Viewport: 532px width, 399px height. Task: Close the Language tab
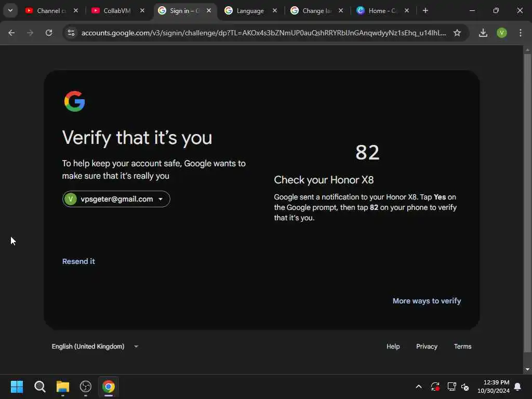point(275,10)
